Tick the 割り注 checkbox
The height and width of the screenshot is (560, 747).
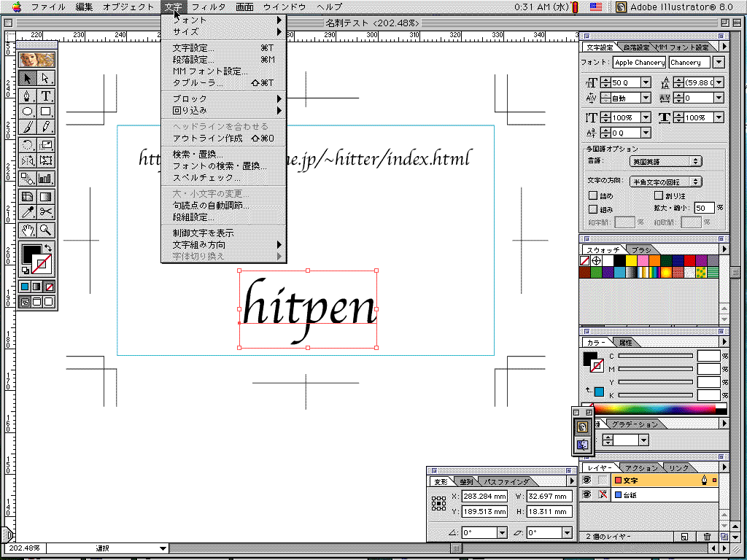(659, 195)
